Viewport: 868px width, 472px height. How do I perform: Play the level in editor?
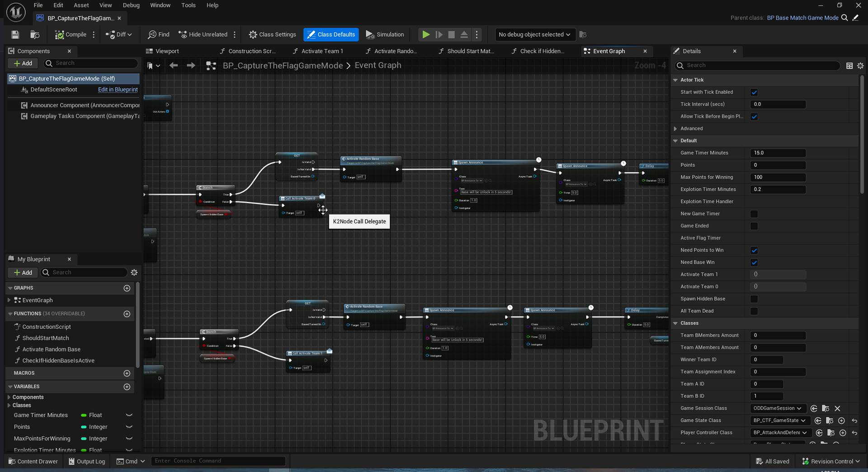tap(426, 34)
